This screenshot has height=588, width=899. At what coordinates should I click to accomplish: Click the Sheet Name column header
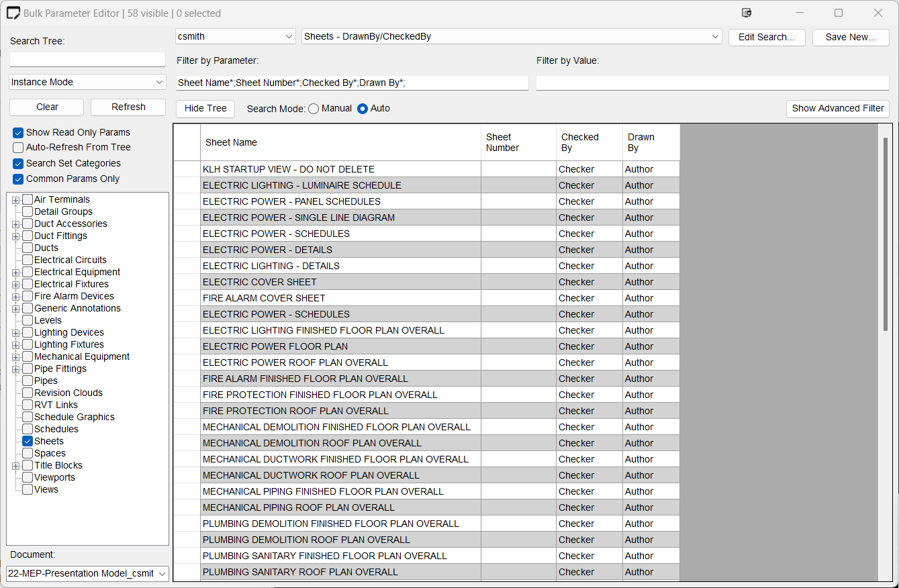pyautogui.click(x=340, y=142)
